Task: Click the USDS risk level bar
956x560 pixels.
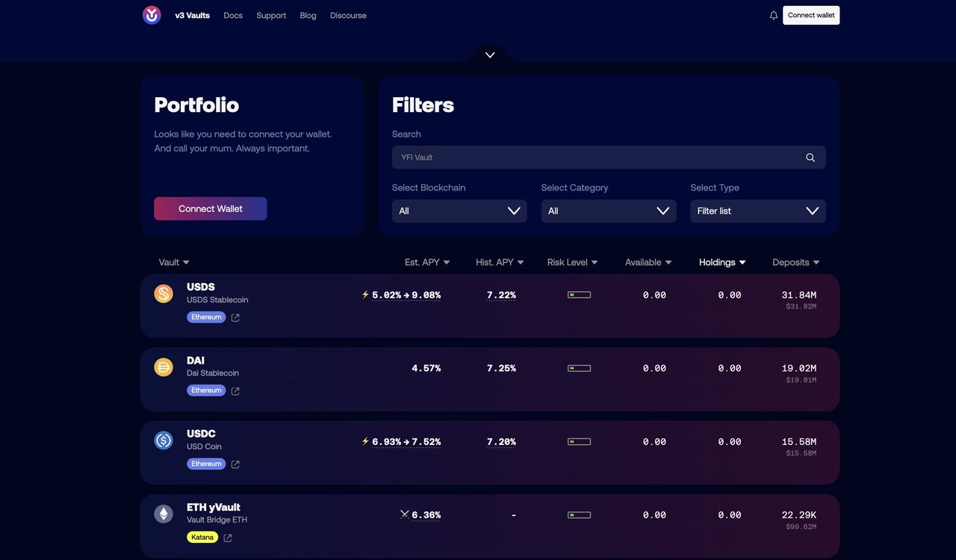Action: pyautogui.click(x=579, y=295)
